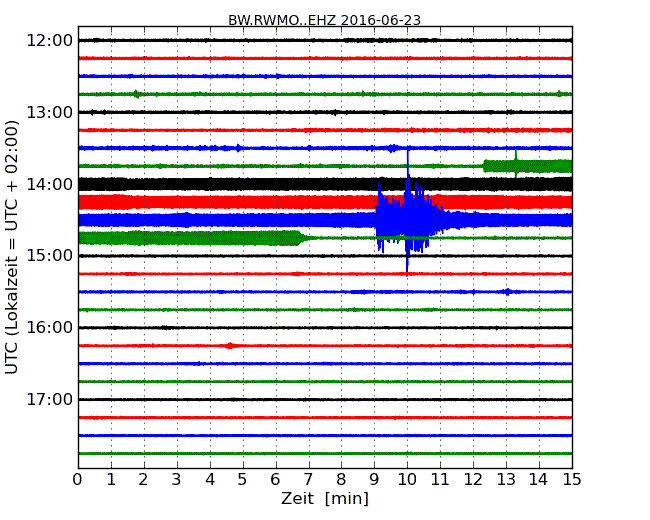Click the plot title BW.RWMO..EHZ 2016-06-23

pyautogui.click(x=324, y=20)
